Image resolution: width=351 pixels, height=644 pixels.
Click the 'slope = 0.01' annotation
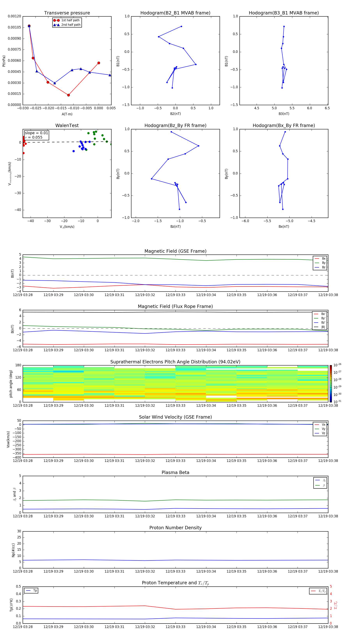(36, 133)
